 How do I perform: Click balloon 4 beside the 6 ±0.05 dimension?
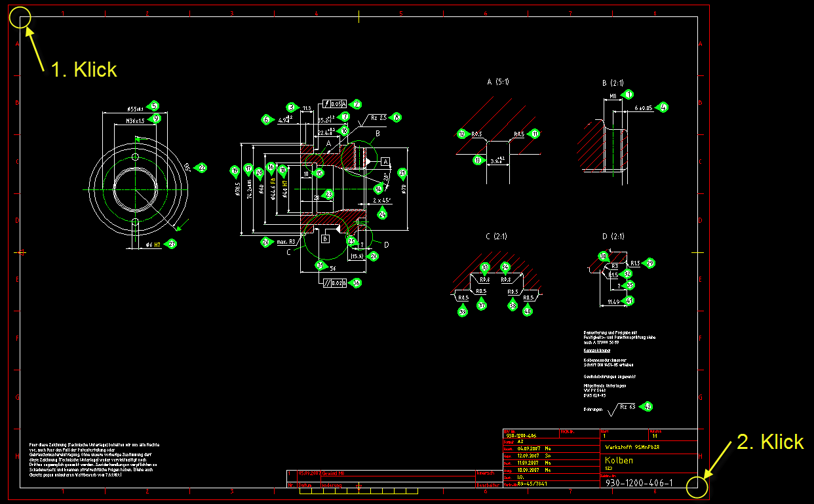(x=662, y=107)
